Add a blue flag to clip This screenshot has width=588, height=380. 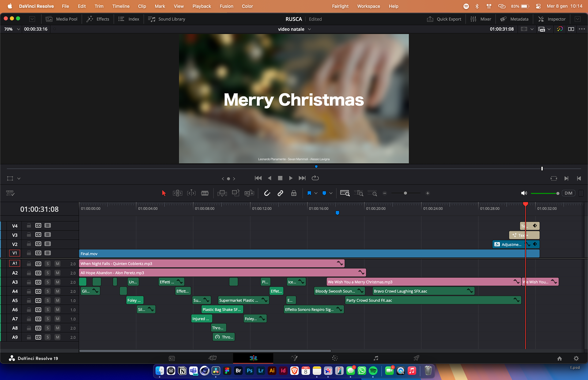click(309, 193)
